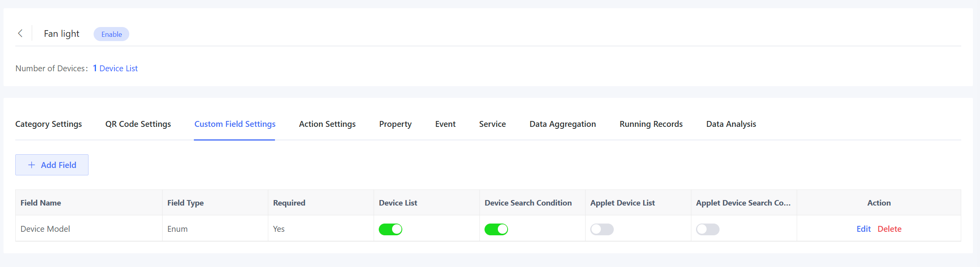Viewport: 980px width, 267px height.
Task: View the Data Aggregation tab
Action: (562, 124)
